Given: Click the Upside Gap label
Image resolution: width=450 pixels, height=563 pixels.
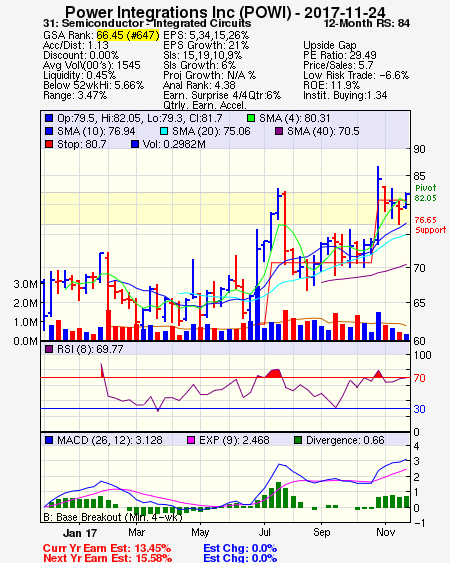Looking at the screenshot, I should click(x=330, y=45).
